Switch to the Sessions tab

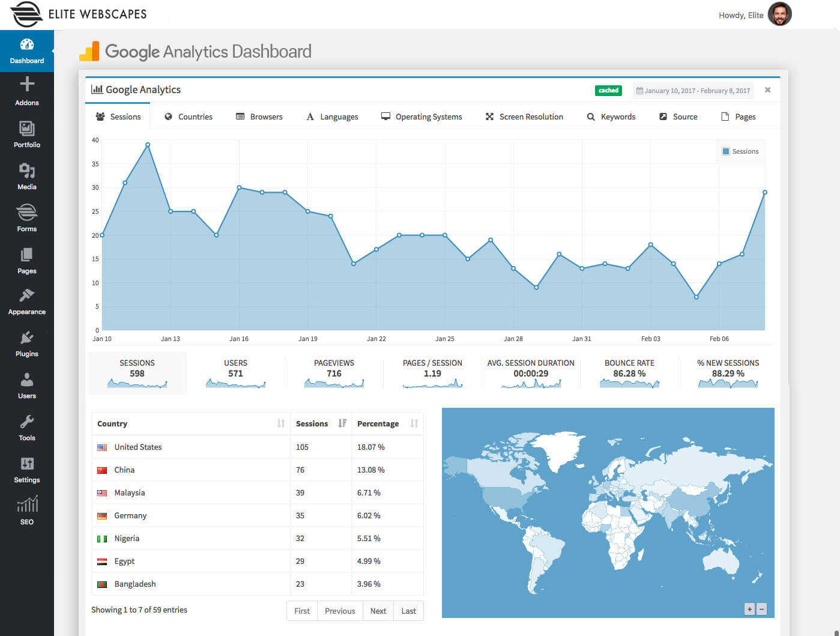(118, 117)
